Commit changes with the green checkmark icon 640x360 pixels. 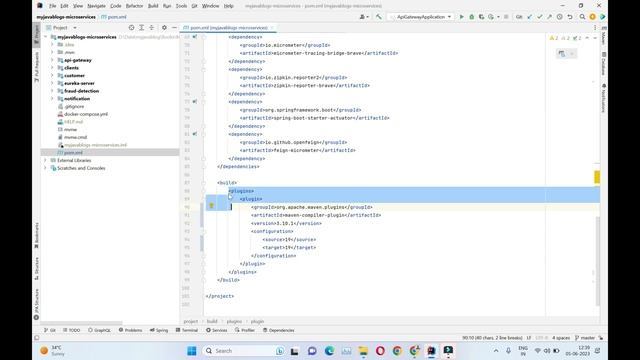(x=540, y=17)
